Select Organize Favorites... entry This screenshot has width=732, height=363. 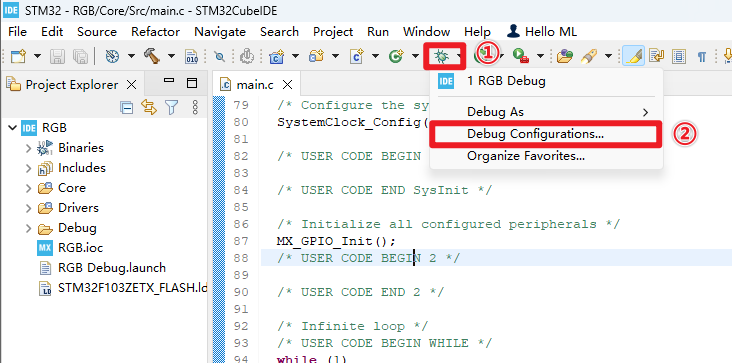[546, 156]
